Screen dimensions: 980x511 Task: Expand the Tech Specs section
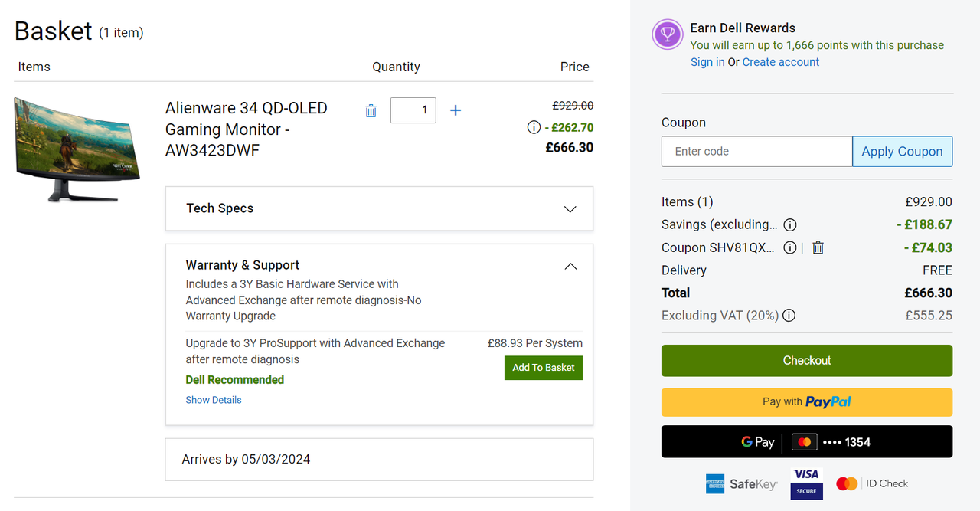tap(570, 209)
